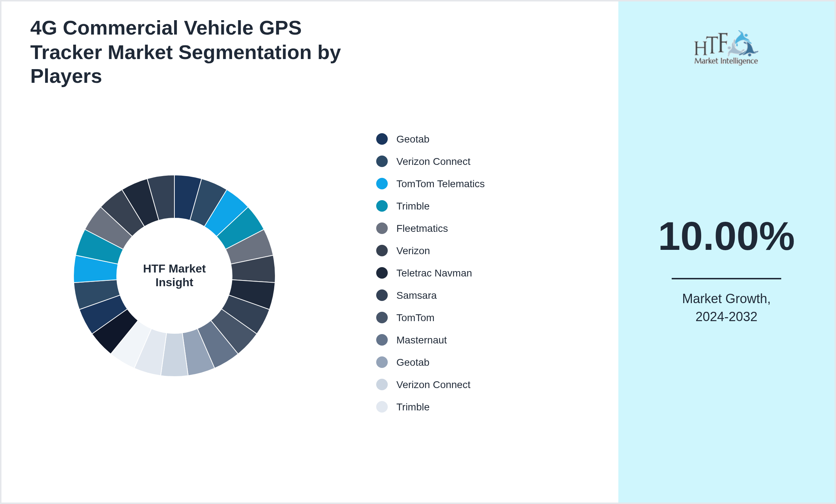836x504 pixels.
Task: Click the HTF Market Insight donut center text
Action: tap(174, 275)
